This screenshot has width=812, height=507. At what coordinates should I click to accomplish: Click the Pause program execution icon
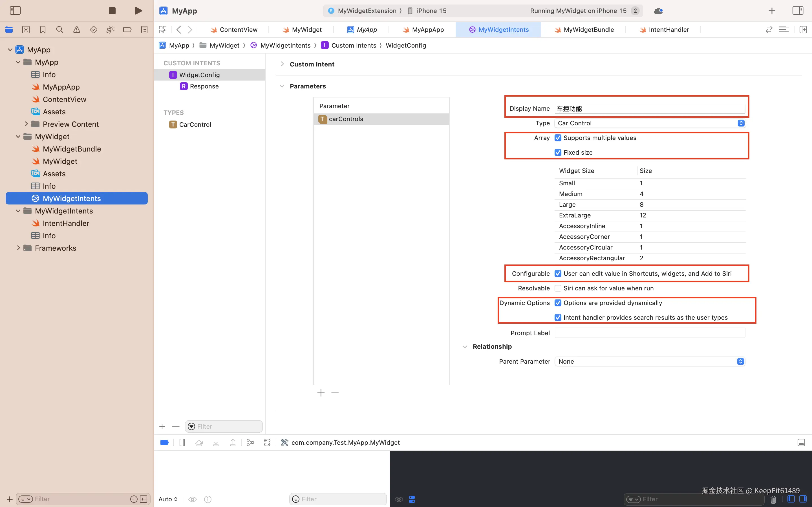pyautogui.click(x=182, y=442)
